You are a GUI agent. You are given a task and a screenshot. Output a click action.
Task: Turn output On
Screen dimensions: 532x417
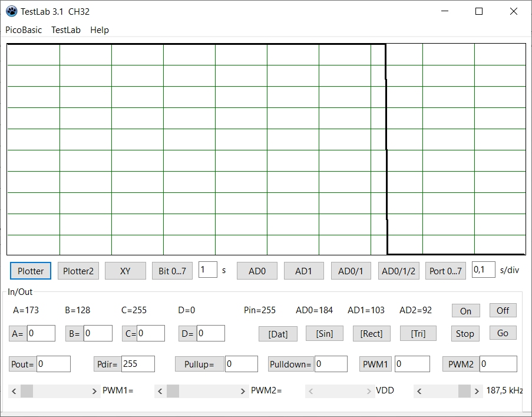coord(465,311)
